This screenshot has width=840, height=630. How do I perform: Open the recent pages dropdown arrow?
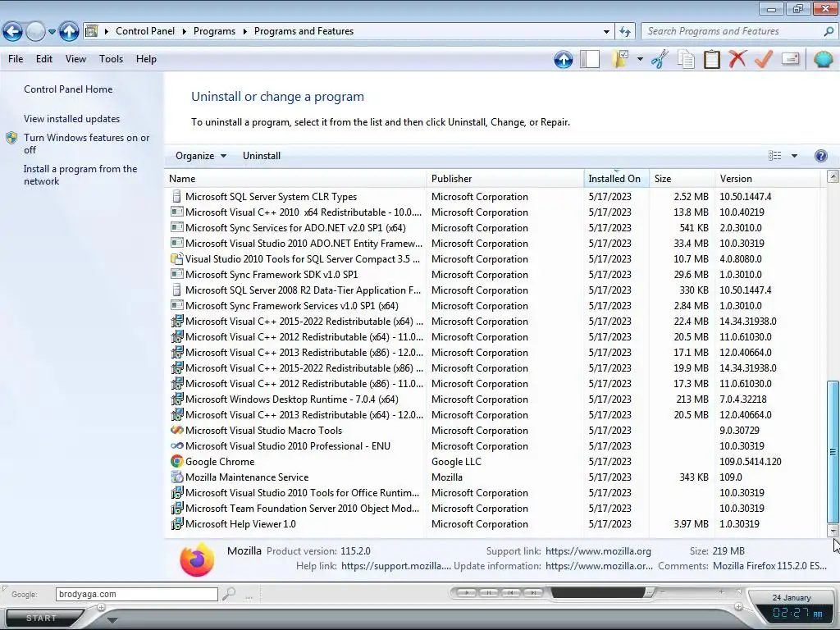[x=52, y=32]
